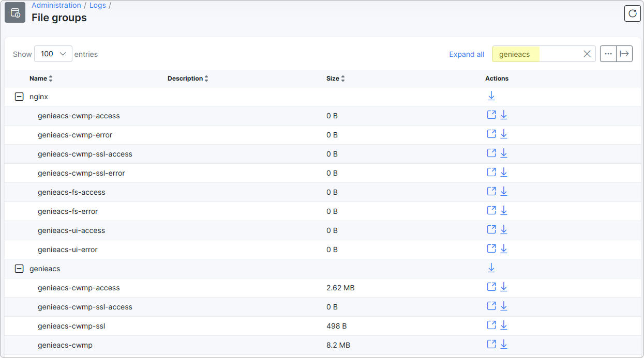
Task: Clear the genieacs search text
Action: 587,54
